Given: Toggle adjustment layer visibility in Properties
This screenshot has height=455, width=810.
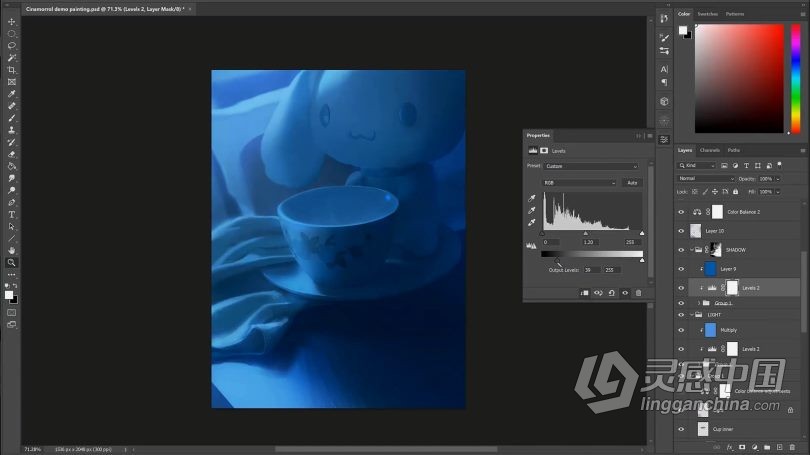Looking at the screenshot, I should click(625, 293).
